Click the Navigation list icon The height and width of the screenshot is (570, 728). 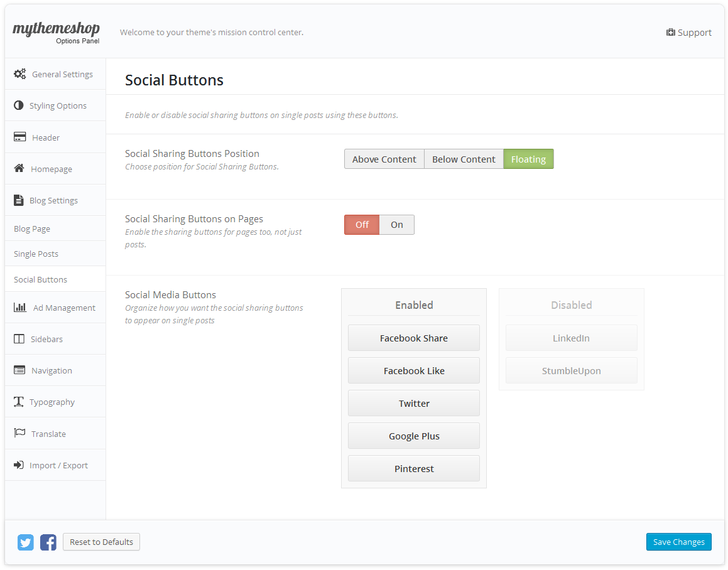(x=19, y=370)
